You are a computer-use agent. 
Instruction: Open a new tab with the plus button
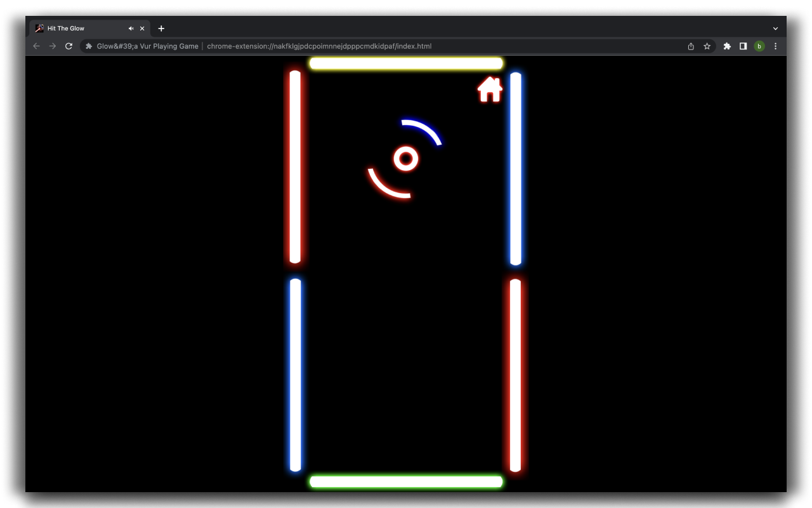161,29
